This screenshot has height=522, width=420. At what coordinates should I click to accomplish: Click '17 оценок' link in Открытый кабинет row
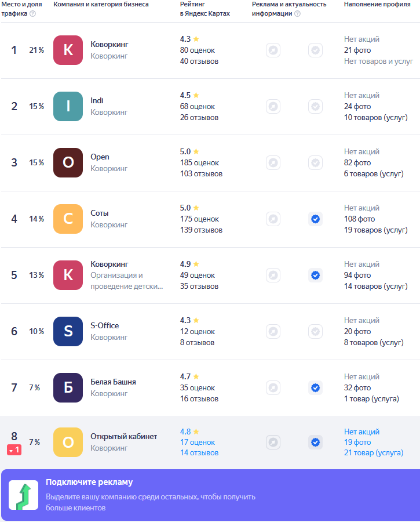point(197,443)
